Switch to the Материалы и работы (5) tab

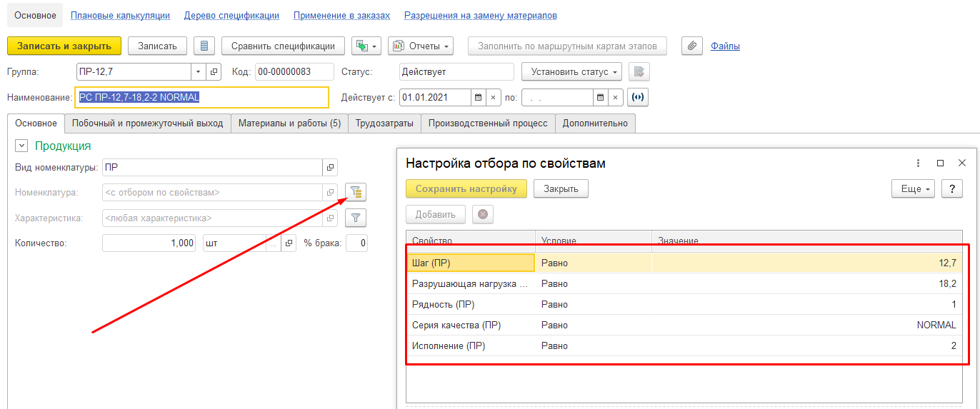[289, 123]
